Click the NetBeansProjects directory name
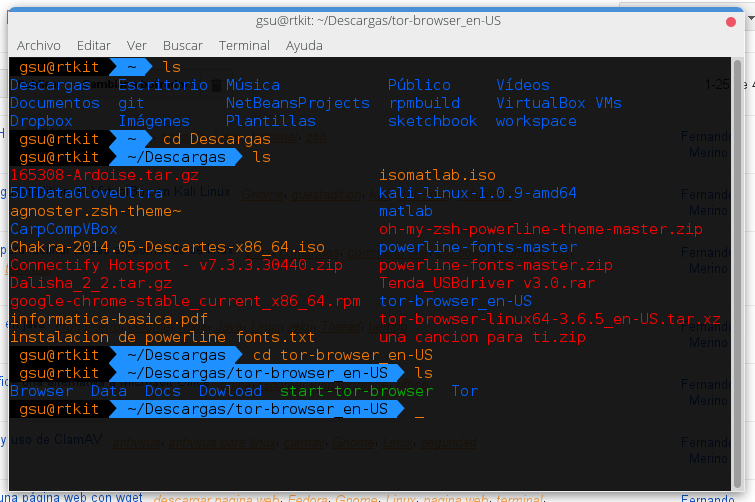The width and height of the screenshot is (755, 502). pyautogui.click(x=298, y=103)
